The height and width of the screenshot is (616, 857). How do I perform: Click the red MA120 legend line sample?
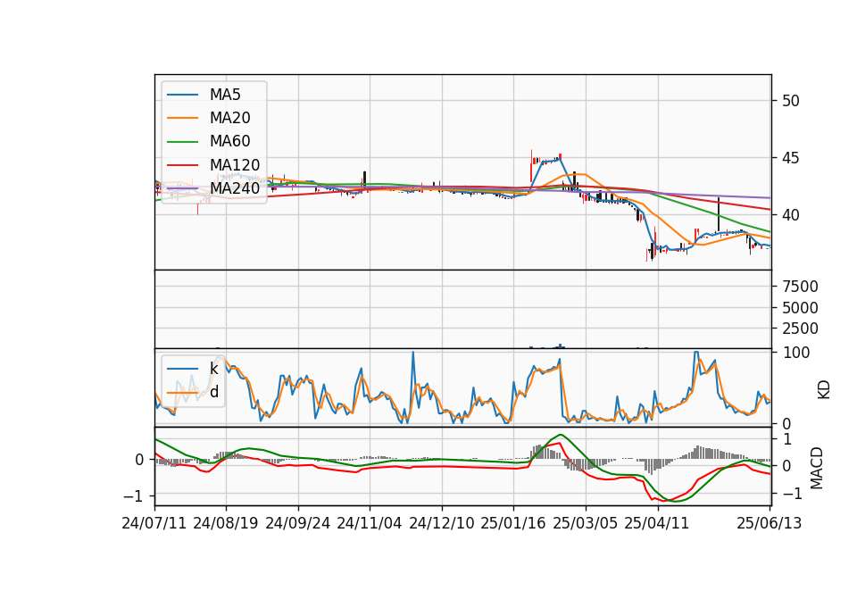(182, 165)
